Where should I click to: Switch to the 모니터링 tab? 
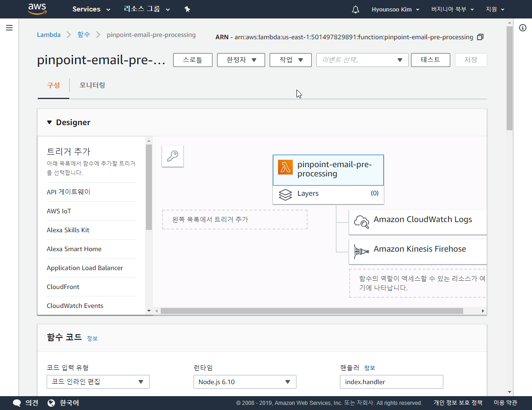(92, 85)
